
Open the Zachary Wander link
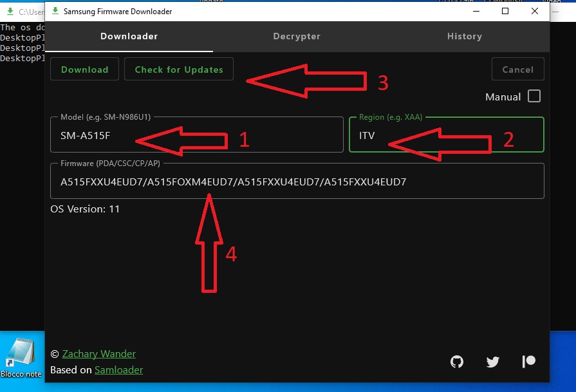[99, 354]
